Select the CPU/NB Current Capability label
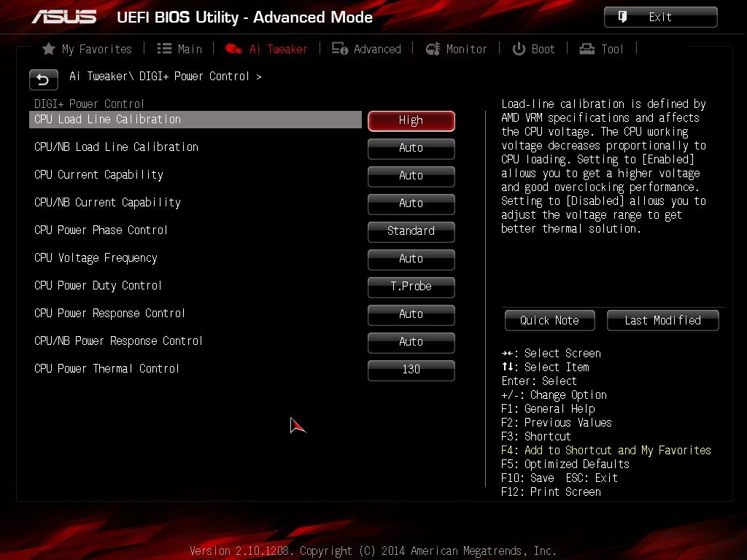Screen dimensions: 747x560 (x=108, y=203)
